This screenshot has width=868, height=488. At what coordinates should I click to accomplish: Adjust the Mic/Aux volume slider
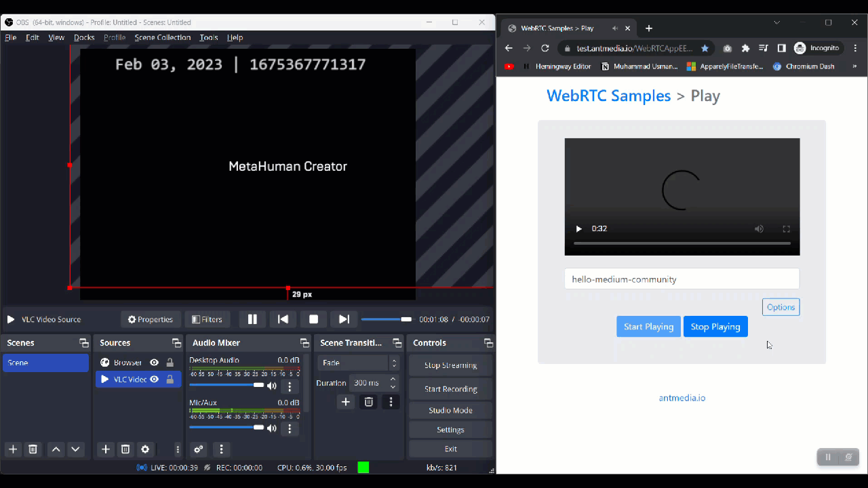pyautogui.click(x=226, y=427)
